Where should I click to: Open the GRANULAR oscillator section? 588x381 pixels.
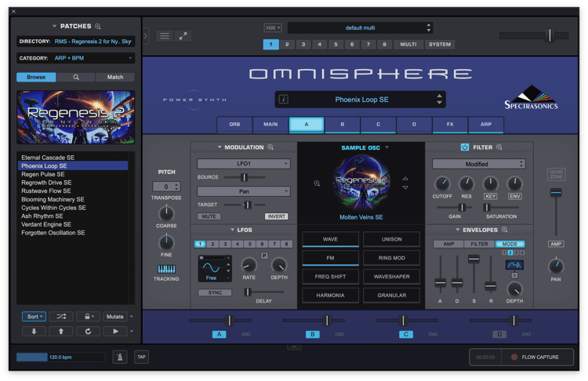tap(392, 295)
